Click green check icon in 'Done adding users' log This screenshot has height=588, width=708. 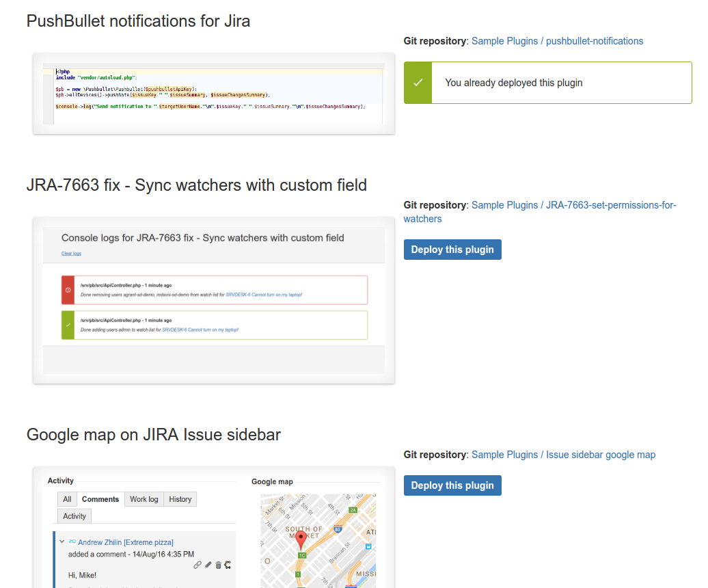point(68,325)
